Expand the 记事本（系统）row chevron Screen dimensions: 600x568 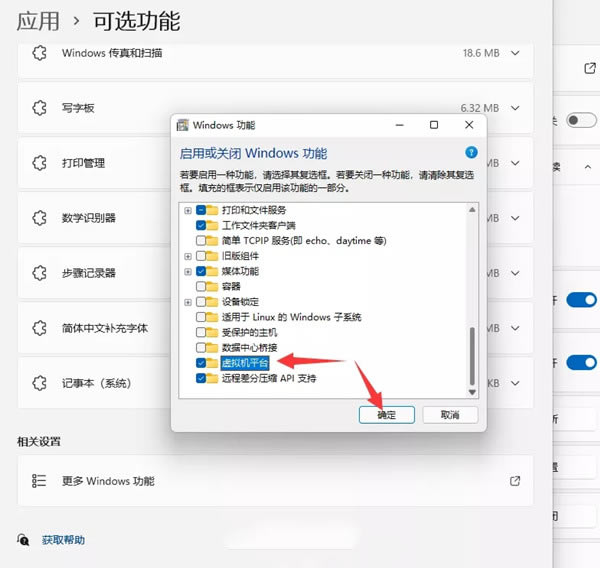point(515,383)
